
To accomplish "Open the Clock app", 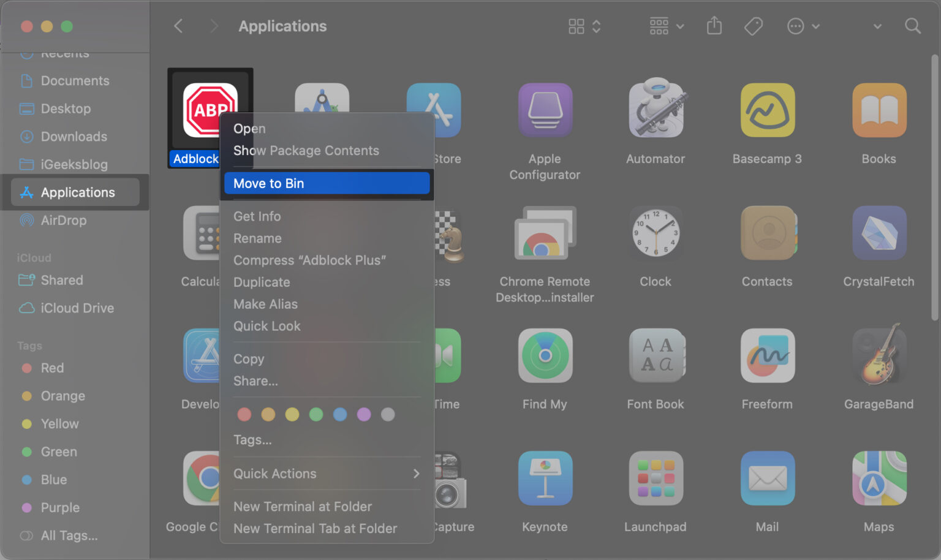I will click(655, 233).
